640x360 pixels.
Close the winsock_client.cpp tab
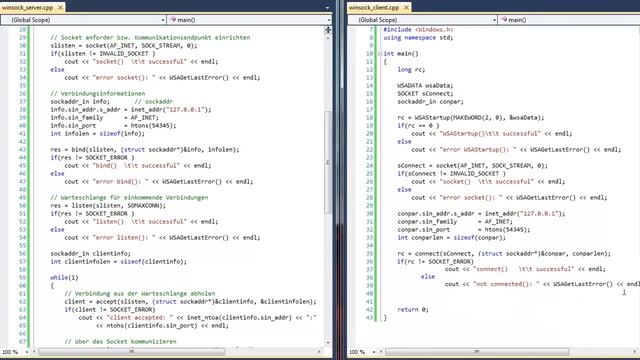407,7
